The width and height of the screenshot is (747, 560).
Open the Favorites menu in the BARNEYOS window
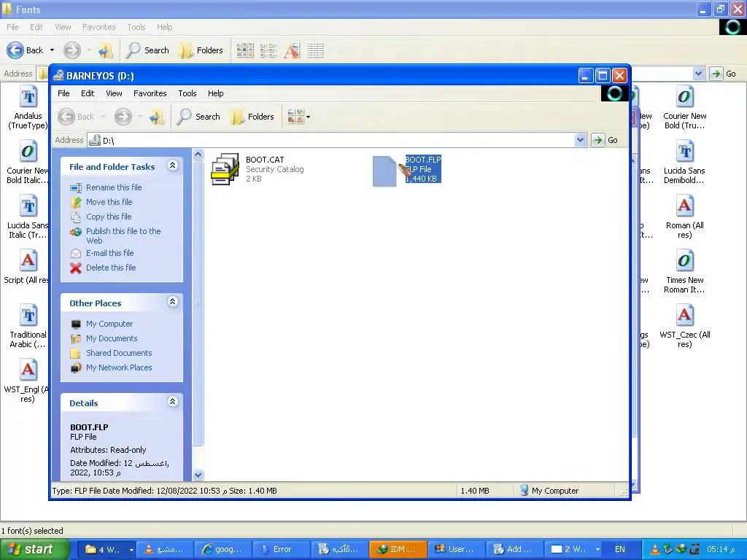pyautogui.click(x=150, y=93)
